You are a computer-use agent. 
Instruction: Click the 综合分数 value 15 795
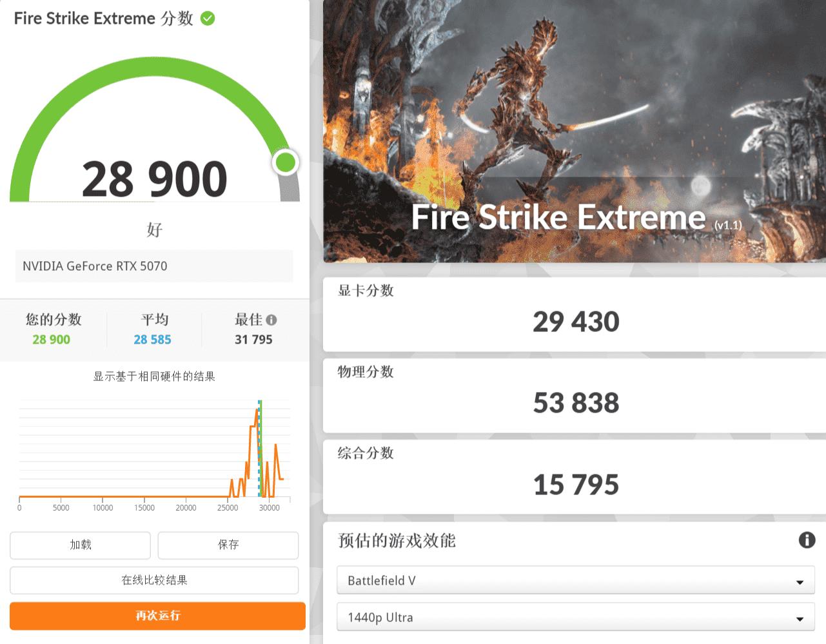(x=576, y=485)
